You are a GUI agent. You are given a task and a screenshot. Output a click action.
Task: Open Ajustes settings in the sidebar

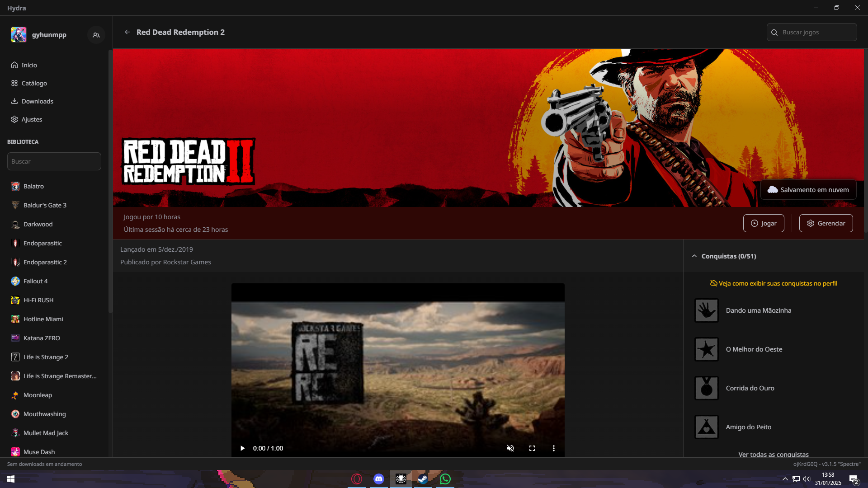coord(32,119)
